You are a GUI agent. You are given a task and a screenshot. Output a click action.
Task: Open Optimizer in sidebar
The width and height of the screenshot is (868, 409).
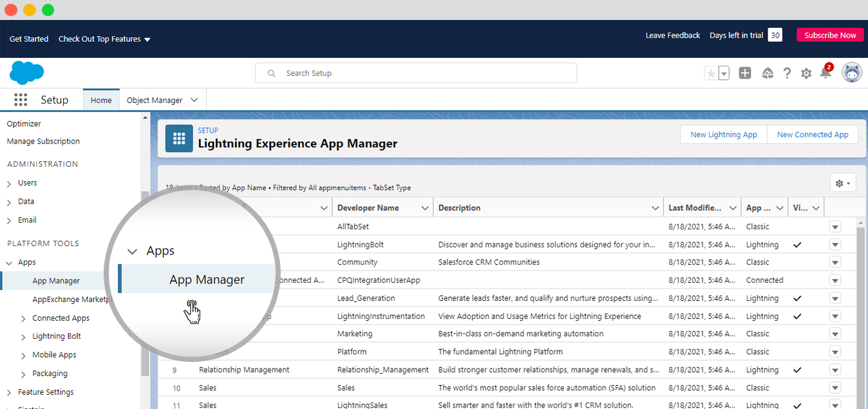pyautogui.click(x=24, y=124)
